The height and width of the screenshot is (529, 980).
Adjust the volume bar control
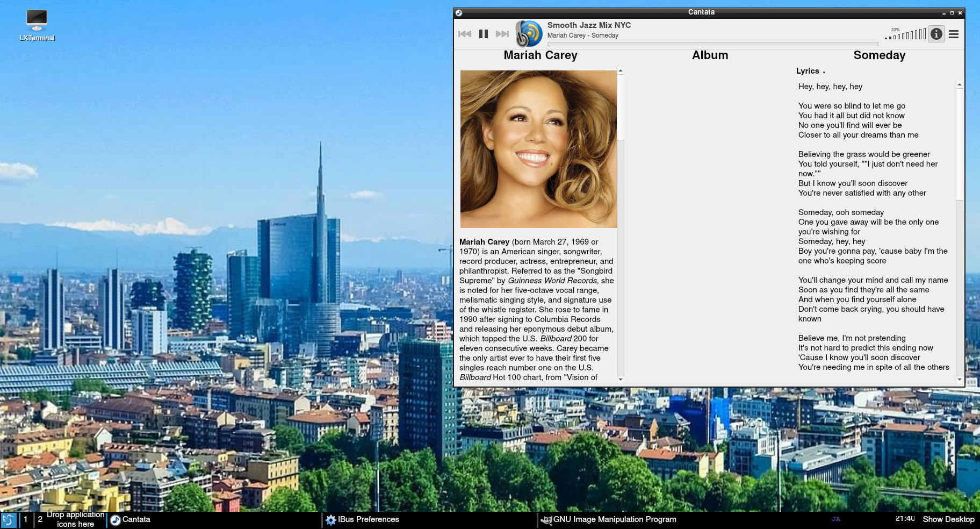click(905, 35)
